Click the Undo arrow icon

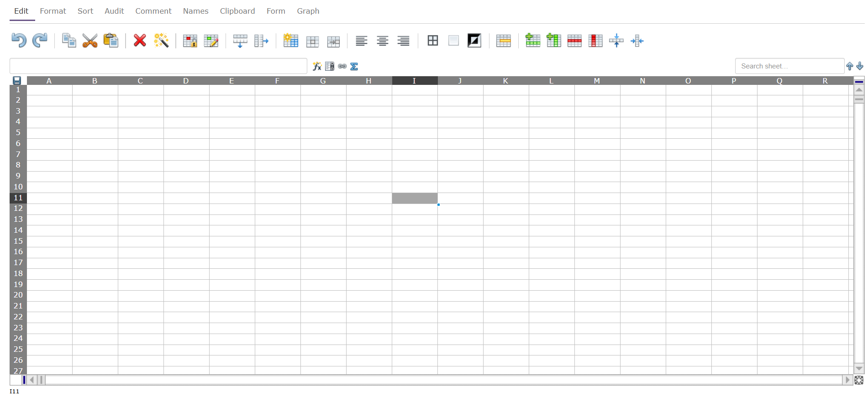coord(18,41)
